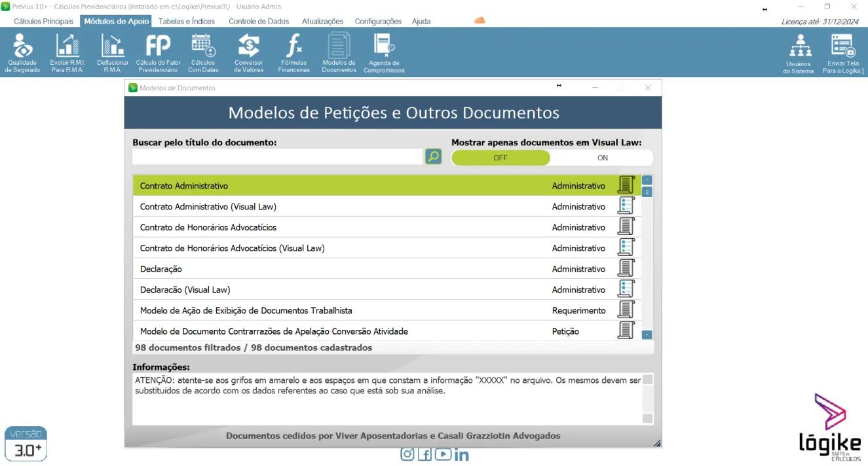Open the Deflacionar R.M.A. tool
The image size is (868, 466).
point(113,52)
